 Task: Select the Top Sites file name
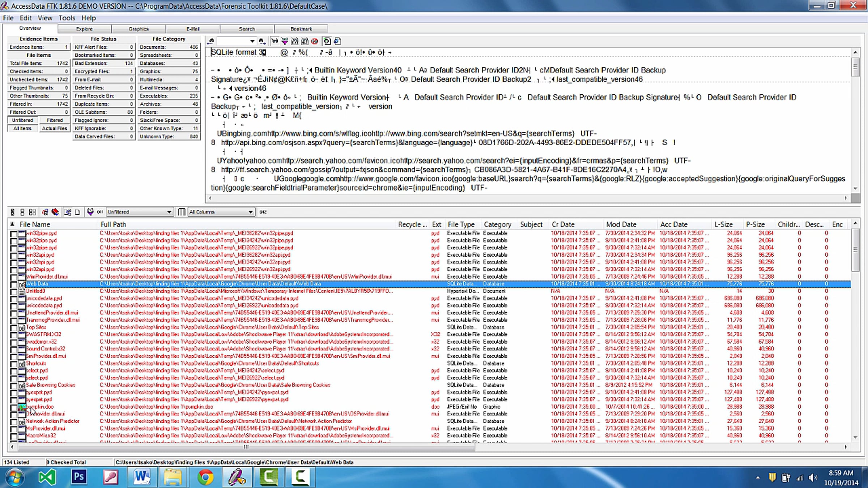tap(36, 327)
